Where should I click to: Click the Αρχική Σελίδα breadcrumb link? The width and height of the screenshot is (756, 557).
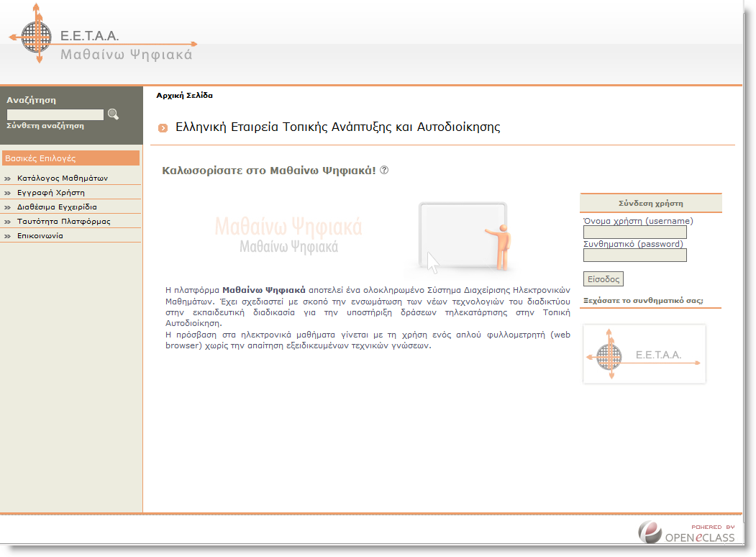pos(184,96)
